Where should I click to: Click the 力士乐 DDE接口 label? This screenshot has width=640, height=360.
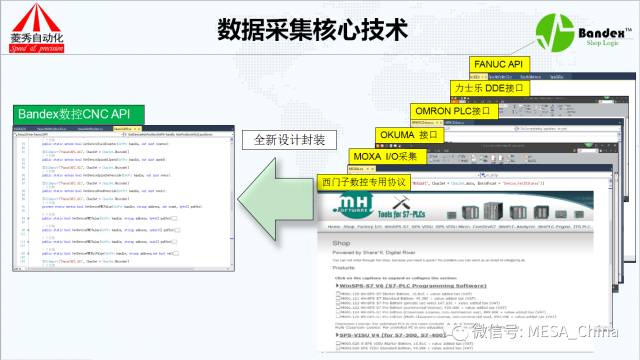coord(490,88)
